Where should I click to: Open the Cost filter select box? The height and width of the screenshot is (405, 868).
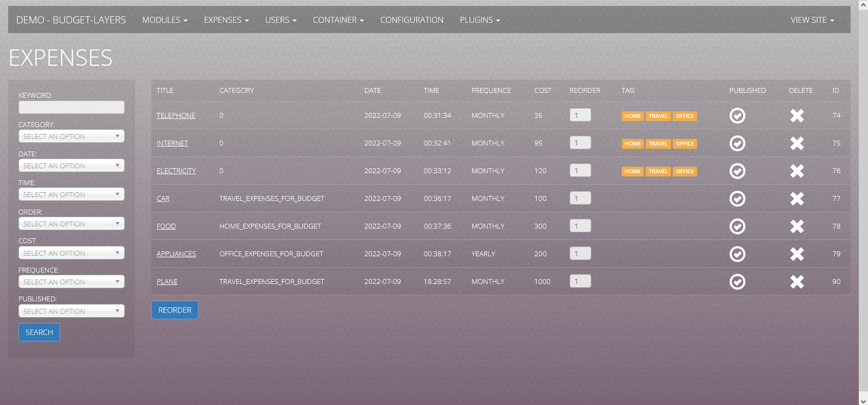pos(71,253)
